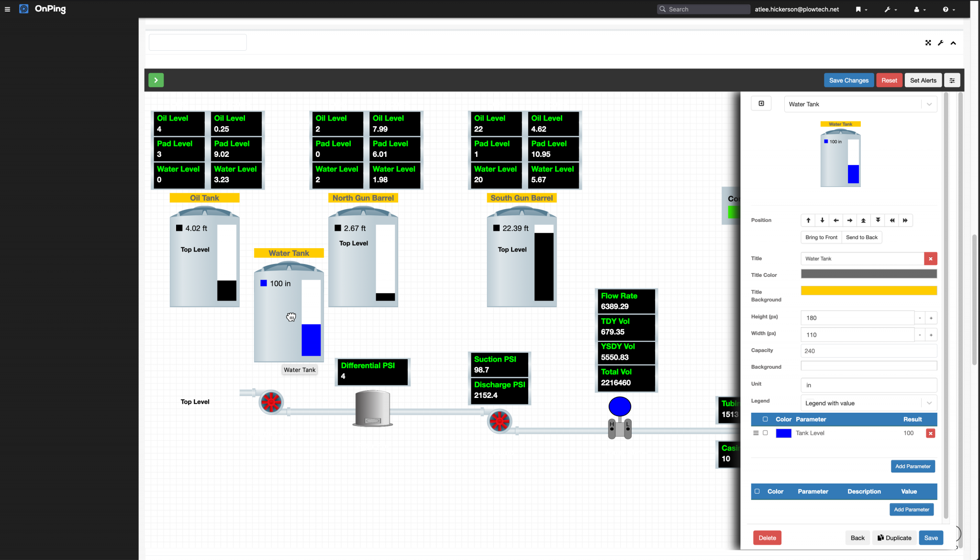Viewport: 980px width, 560px height.
Task: Click the green right-arrow panel toggle
Action: (x=156, y=80)
